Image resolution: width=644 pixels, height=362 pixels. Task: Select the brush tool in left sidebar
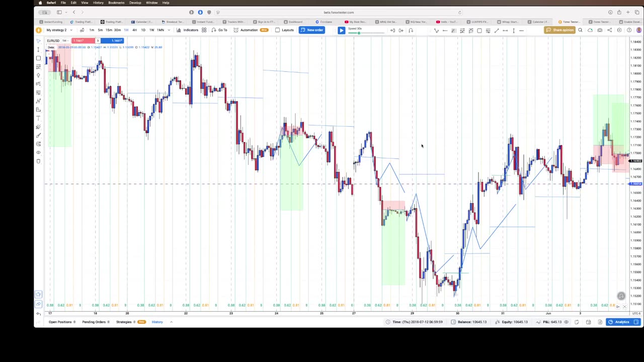(x=38, y=136)
